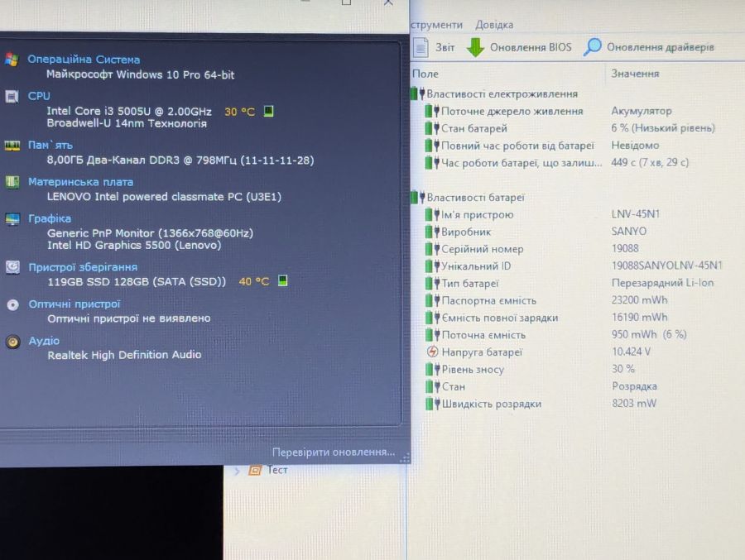Click battery icon next to Рівень зносу
Viewport: 745px width, 560px height.
click(432, 369)
